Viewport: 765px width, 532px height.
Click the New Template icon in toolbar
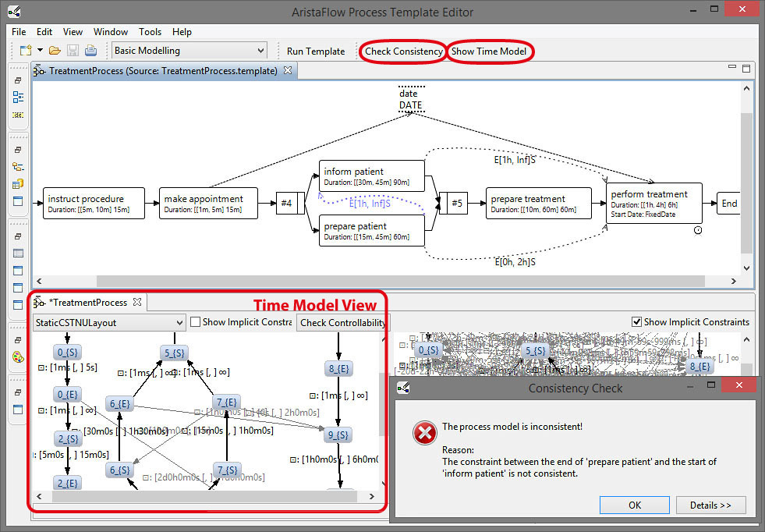coord(26,50)
